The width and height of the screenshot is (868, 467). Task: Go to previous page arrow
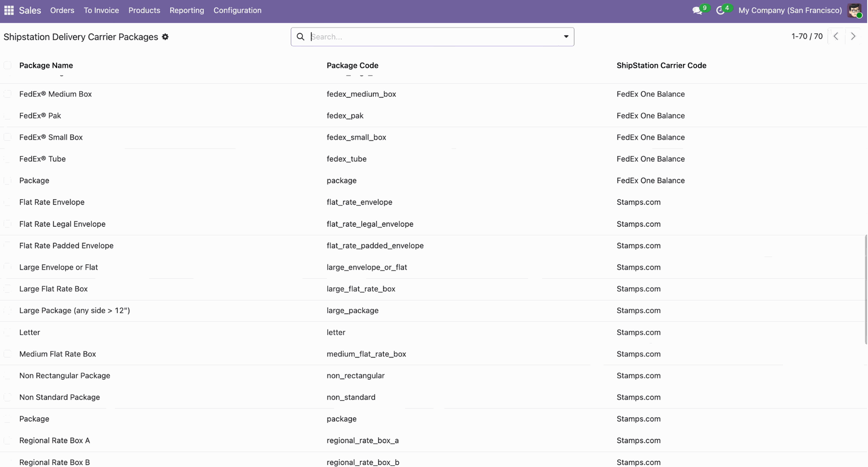836,36
